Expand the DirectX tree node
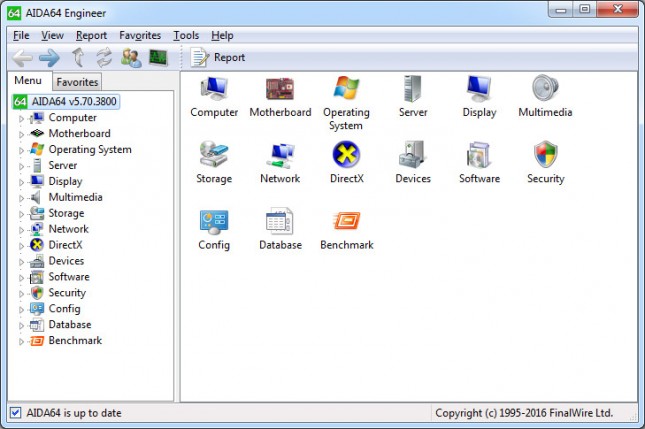This screenshot has width=645, height=429. click(x=21, y=246)
